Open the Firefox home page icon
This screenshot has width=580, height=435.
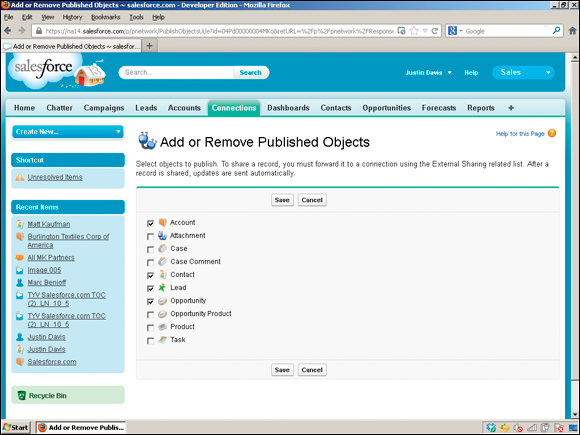point(572,31)
